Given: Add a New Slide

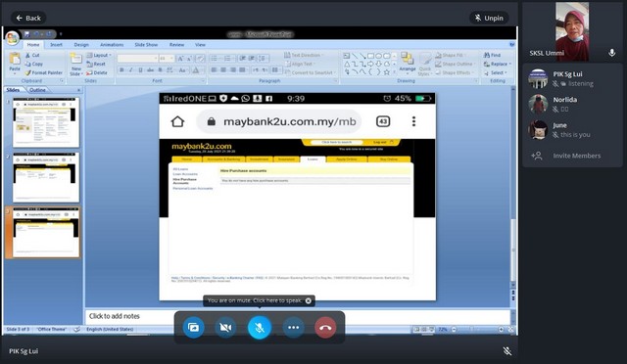Looking at the screenshot, I should (75, 64).
